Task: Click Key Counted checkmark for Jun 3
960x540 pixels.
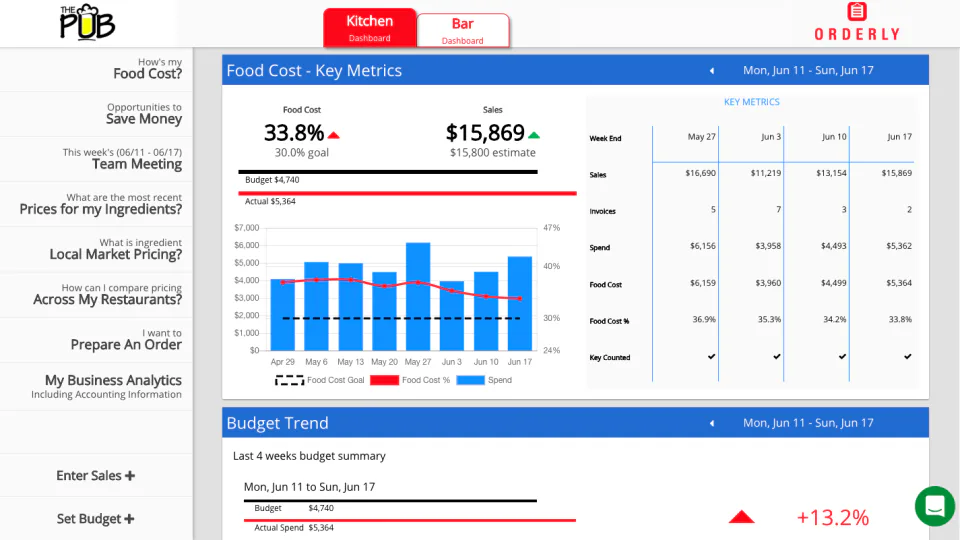Action: (777, 356)
